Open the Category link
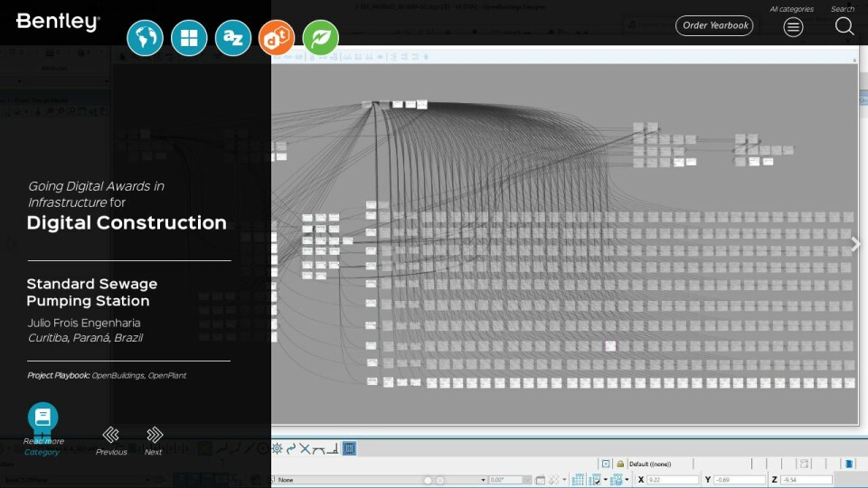 pos(42,452)
